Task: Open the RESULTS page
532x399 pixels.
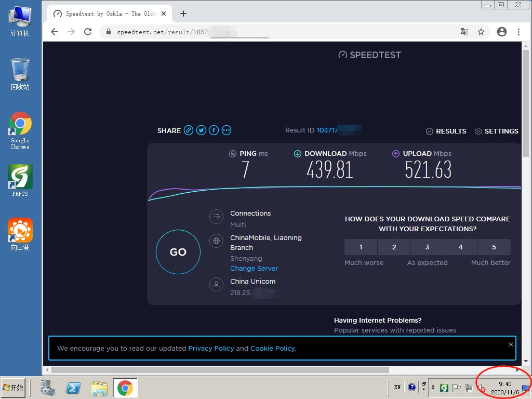Action: click(446, 131)
